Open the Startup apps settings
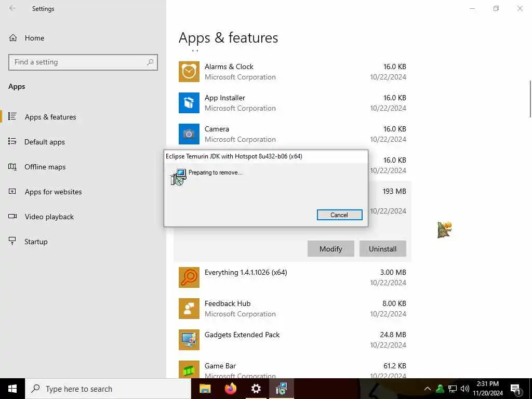The image size is (532, 399). click(x=83, y=241)
